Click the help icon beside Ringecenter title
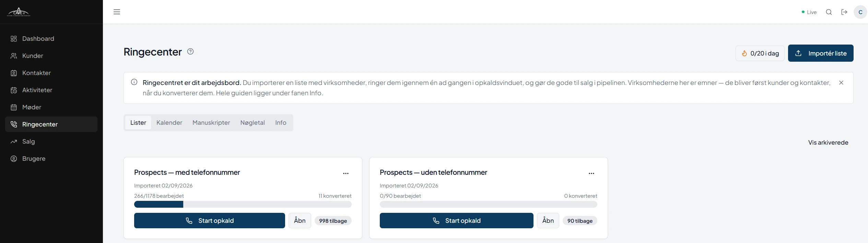Image resolution: width=868 pixels, height=243 pixels. [x=190, y=51]
